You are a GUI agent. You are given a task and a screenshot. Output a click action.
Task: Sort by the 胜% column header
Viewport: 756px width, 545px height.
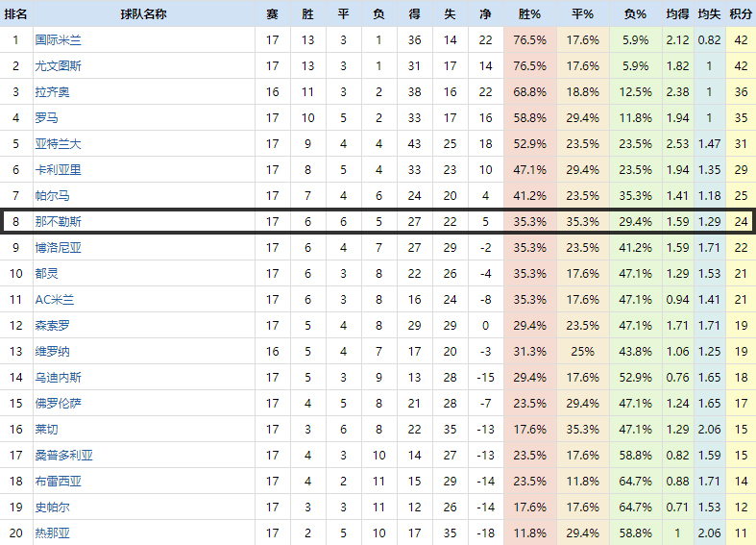click(529, 14)
